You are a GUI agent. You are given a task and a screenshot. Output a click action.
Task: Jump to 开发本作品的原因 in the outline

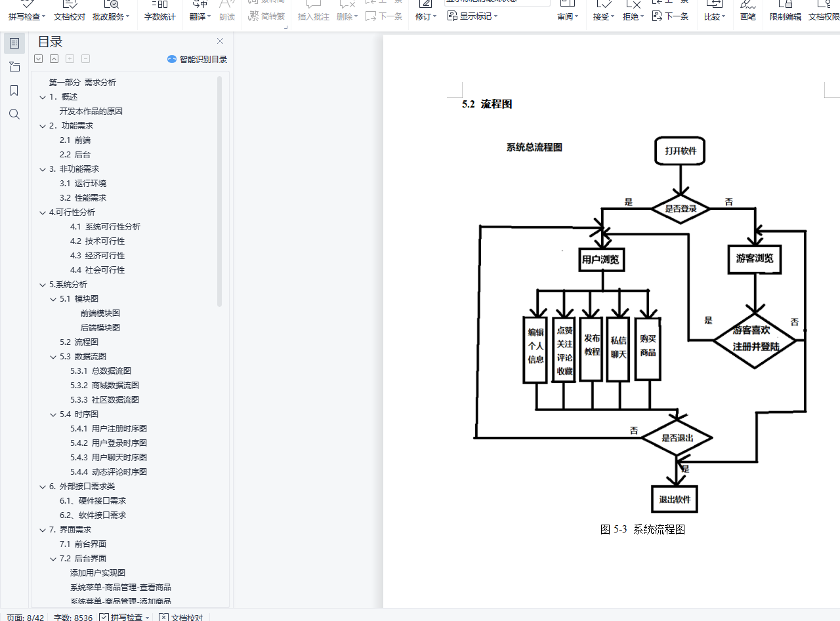click(91, 111)
